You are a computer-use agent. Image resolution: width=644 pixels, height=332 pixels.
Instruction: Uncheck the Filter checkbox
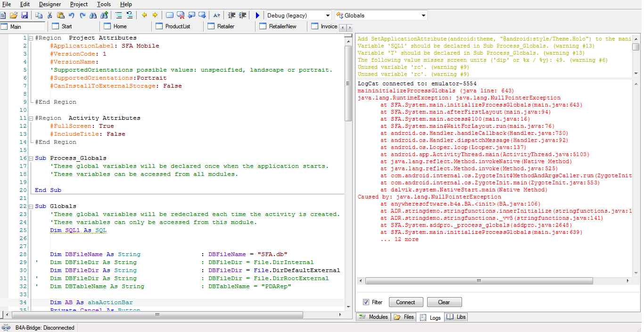pyautogui.click(x=366, y=302)
